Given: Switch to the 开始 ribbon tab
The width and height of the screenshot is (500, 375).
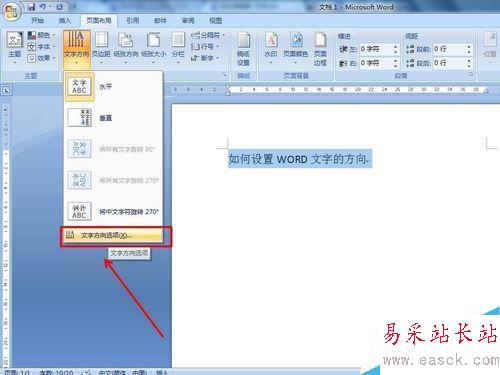Looking at the screenshot, I should (x=37, y=21).
